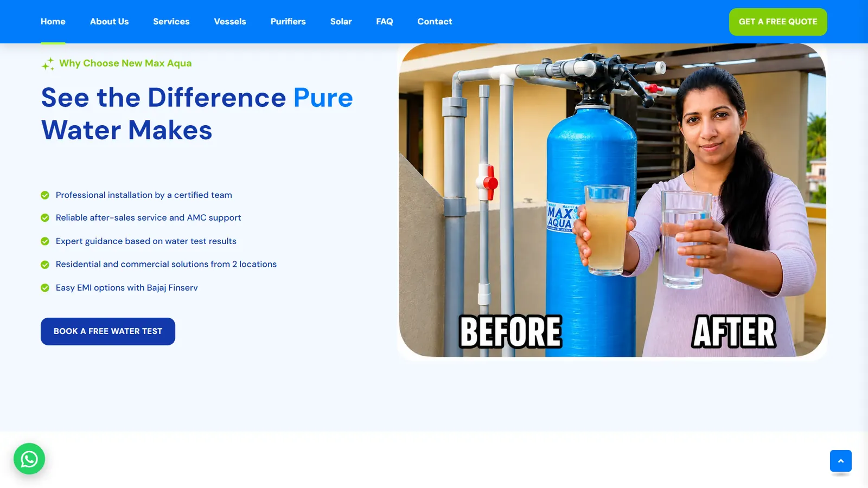Select Solar in the navigation bar
This screenshot has width=868, height=488.
tap(341, 22)
